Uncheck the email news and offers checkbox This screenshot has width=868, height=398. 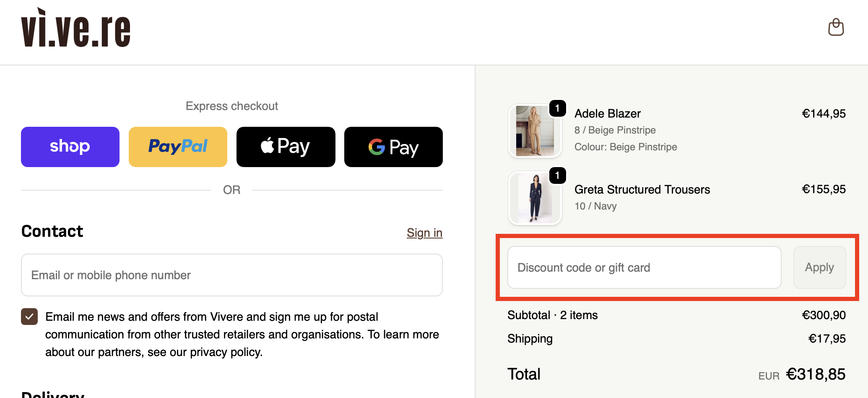coord(29,317)
